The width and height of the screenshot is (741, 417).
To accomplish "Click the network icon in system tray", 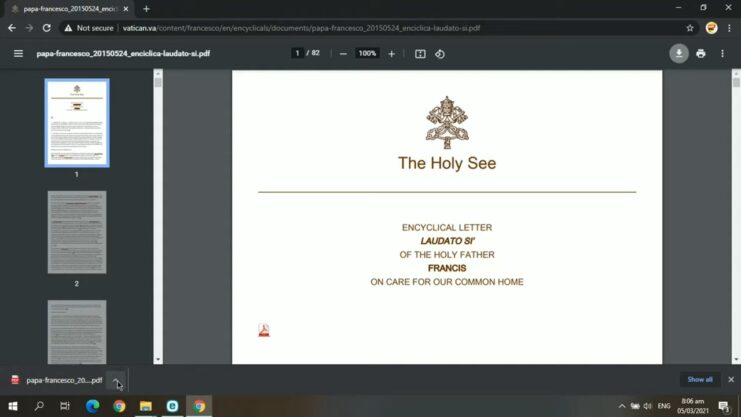I will tap(635, 406).
